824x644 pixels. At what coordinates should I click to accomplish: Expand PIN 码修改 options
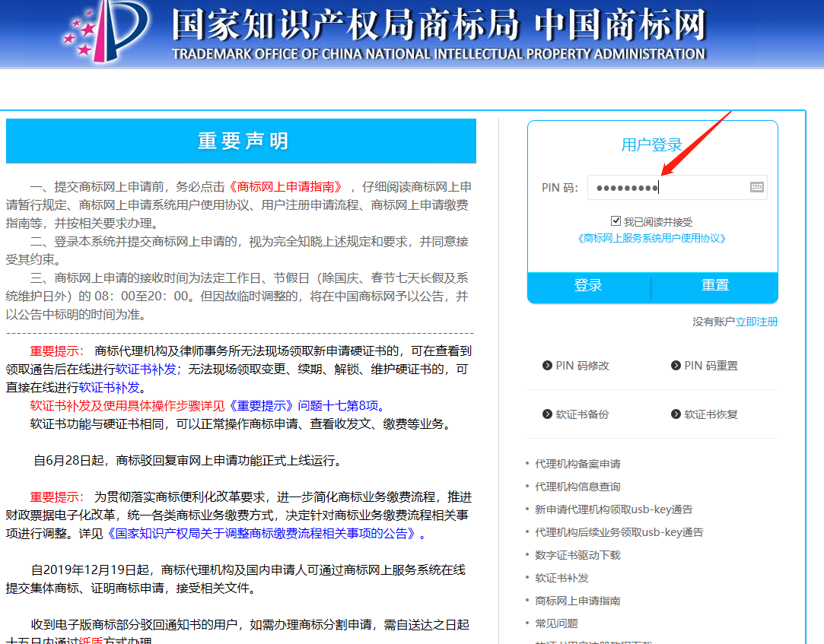coord(576,365)
